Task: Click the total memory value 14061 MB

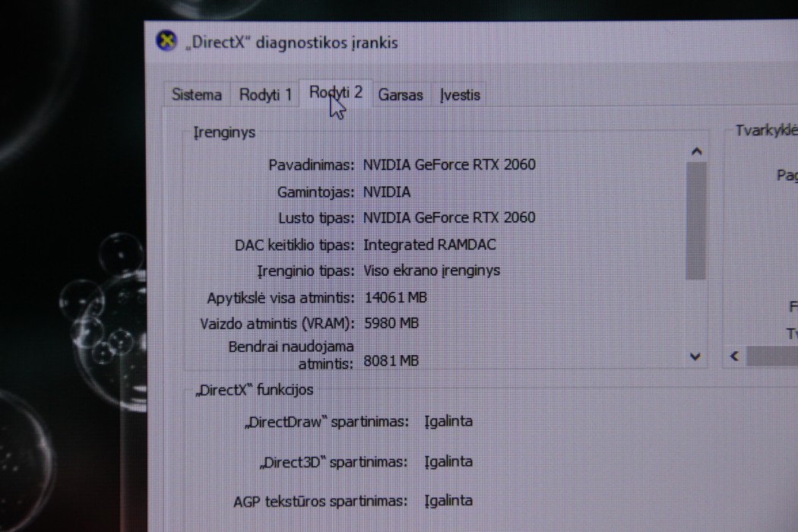Action: pyautogui.click(x=395, y=297)
